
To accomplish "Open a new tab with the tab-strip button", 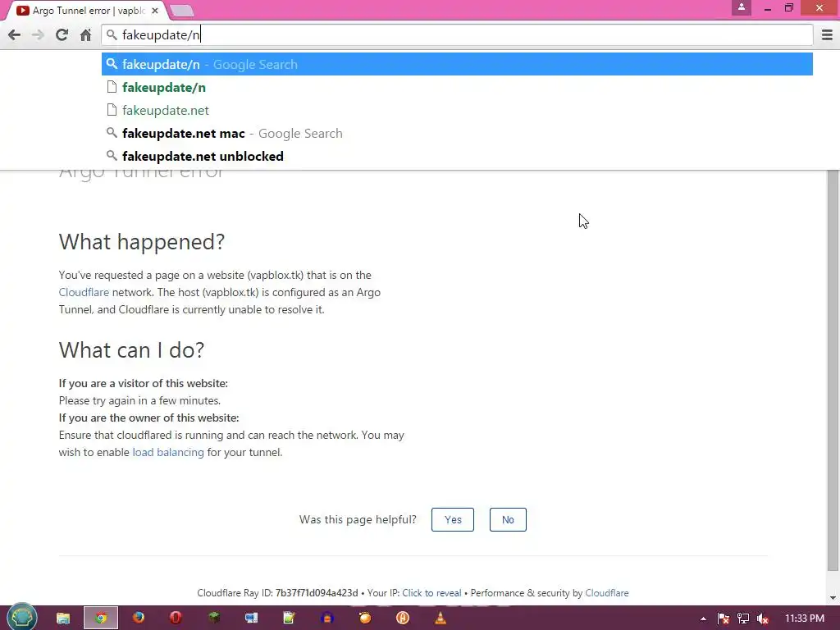I will coord(181,11).
